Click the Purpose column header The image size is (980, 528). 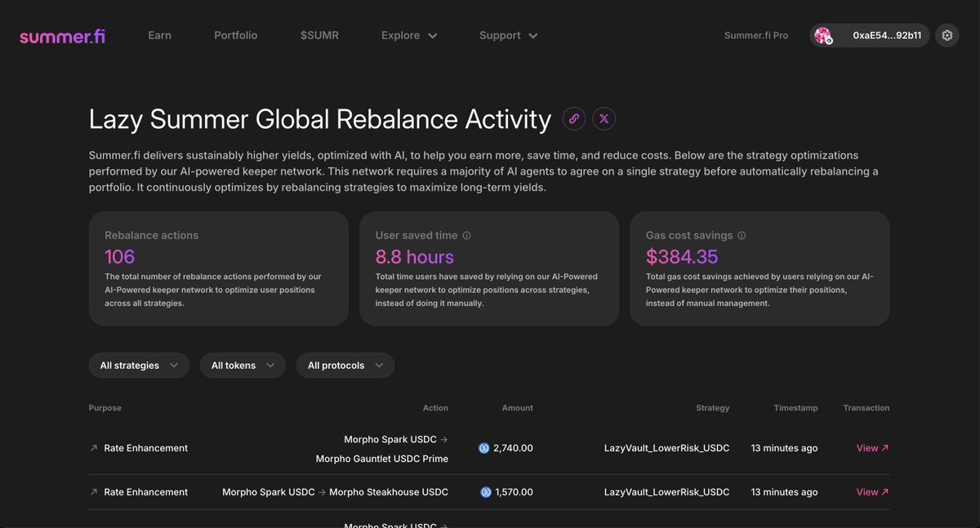click(105, 408)
